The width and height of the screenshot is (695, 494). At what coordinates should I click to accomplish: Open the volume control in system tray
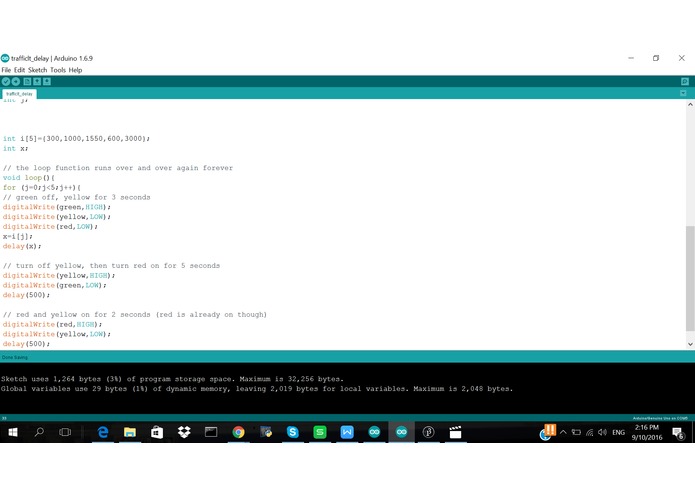(602, 432)
